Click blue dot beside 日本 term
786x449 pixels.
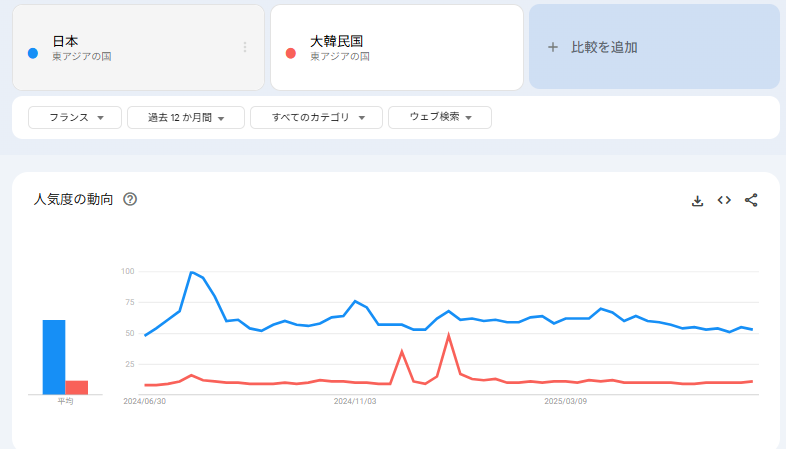[33, 53]
